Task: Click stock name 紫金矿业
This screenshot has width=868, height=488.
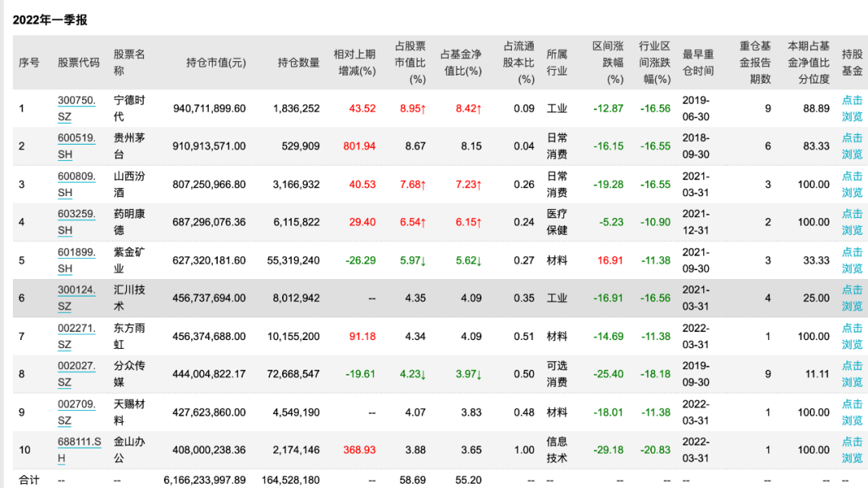Action: pyautogui.click(x=129, y=260)
